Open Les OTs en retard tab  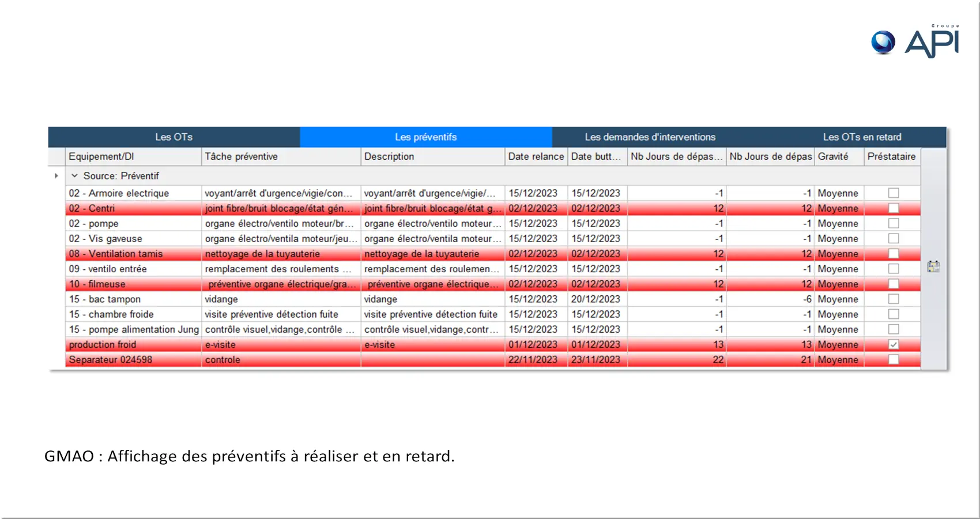pyautogui.click(x=862, y=137)
